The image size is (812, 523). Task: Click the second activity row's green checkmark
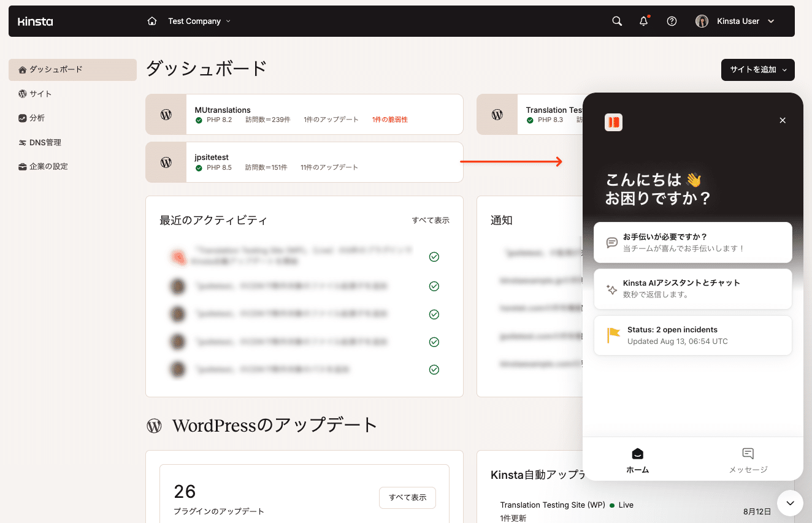click(434, 286)
